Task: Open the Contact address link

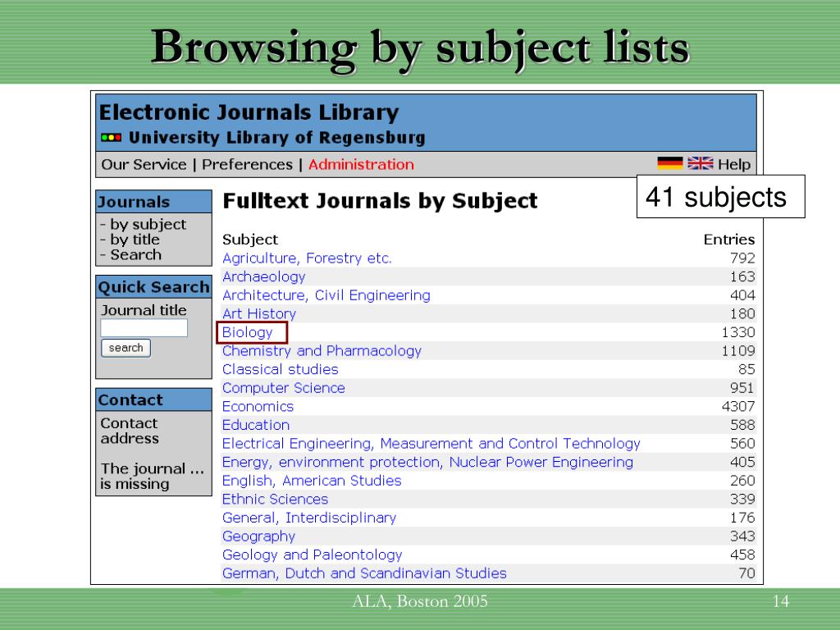Action: point(130,431)
